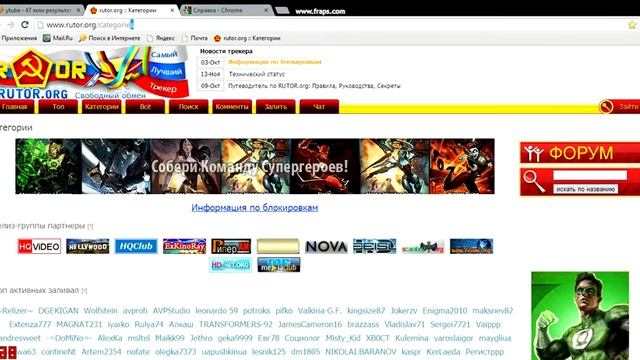Open uploader Wolfstein profile link

point(100,311)
